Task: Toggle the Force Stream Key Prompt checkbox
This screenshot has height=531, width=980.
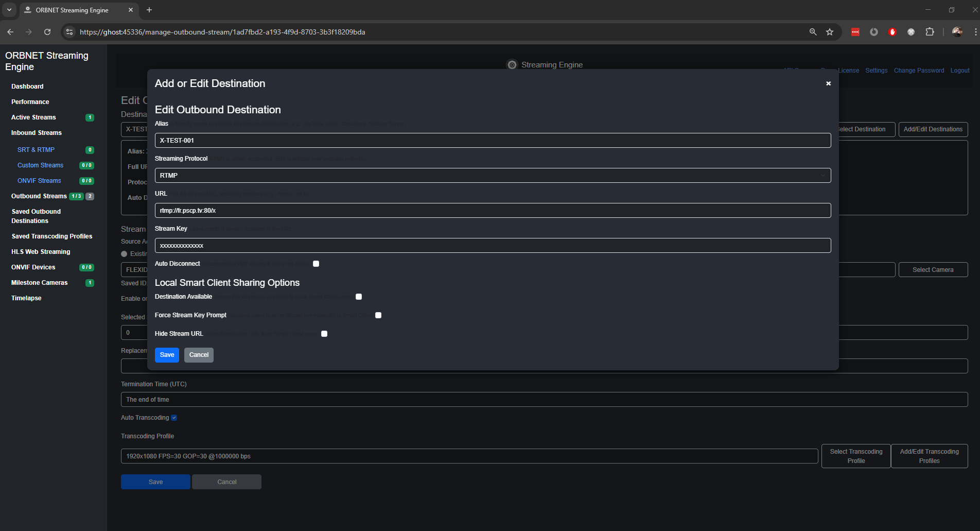Action: pyautogui.click(x=378, y=315)
